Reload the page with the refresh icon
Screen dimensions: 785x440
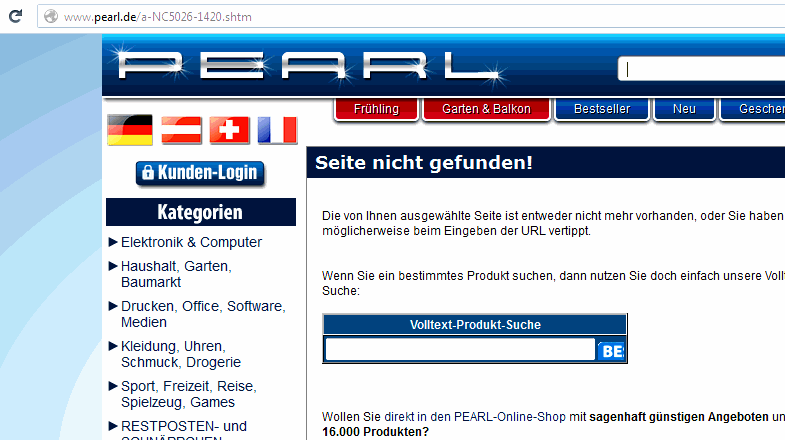pyautogui.click(x=16, y=17)
